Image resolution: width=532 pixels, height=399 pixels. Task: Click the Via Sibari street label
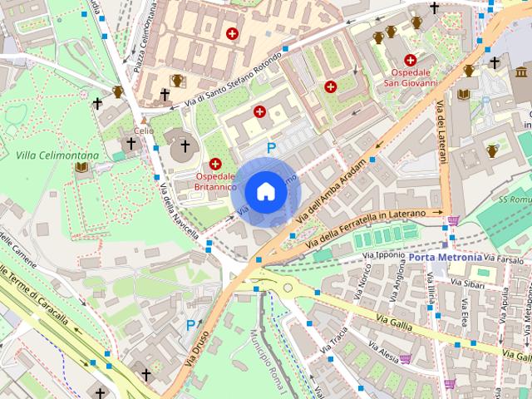(x=467, y=283)
